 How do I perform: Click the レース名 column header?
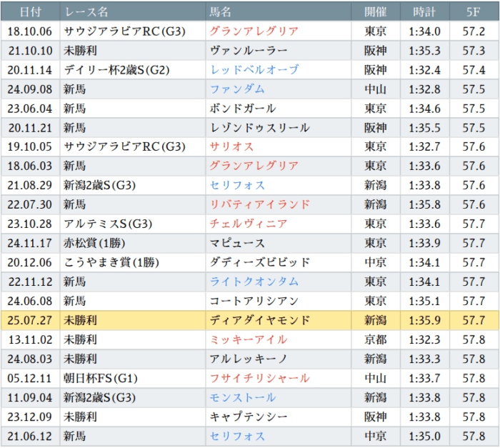tap(133, 12)
